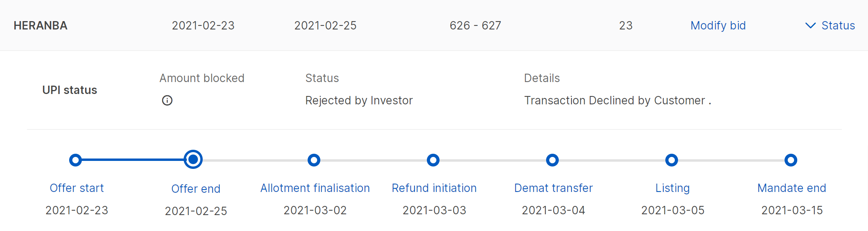Click the Allotment finalisation label
Screen dimensions: 868x231
coord(315,188)
